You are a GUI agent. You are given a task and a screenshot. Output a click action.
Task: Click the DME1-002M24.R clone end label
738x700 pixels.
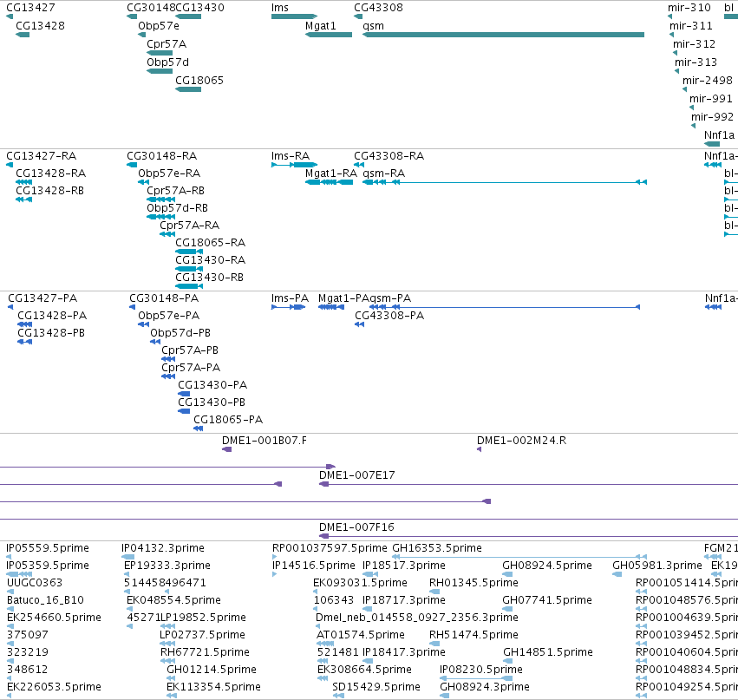click(521, 441)
